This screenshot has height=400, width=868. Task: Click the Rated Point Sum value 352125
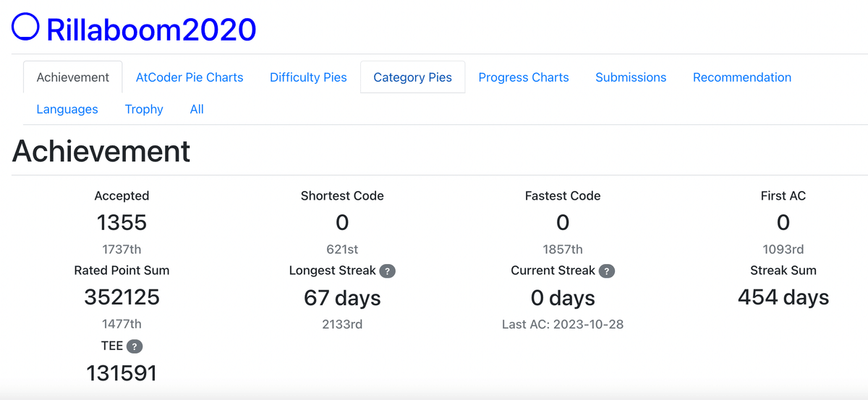pyautogui.click(x=122, y=297)
